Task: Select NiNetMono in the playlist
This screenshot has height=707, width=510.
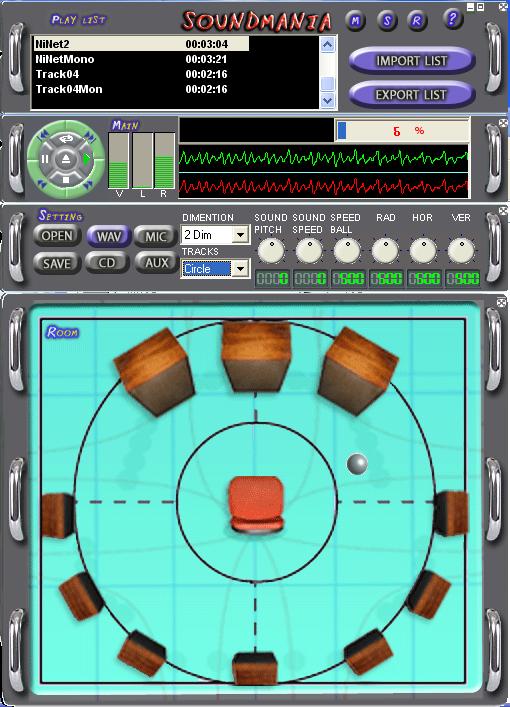Action: [x=141, y=59]
